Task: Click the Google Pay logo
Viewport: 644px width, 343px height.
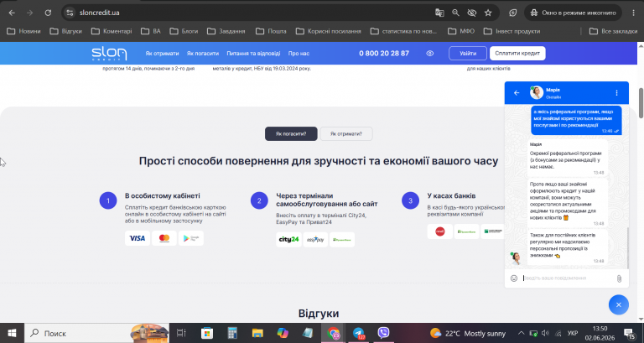Action: [x=191, y=238]
